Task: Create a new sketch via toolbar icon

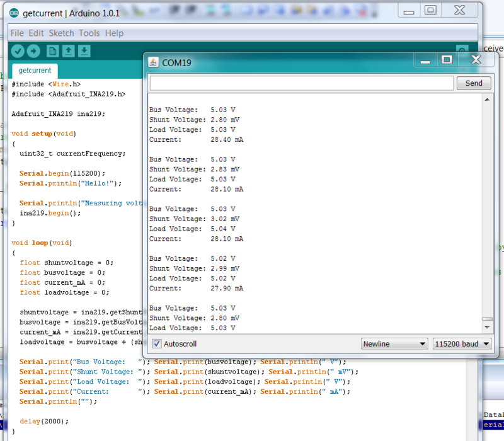Action: coord(53,51)
